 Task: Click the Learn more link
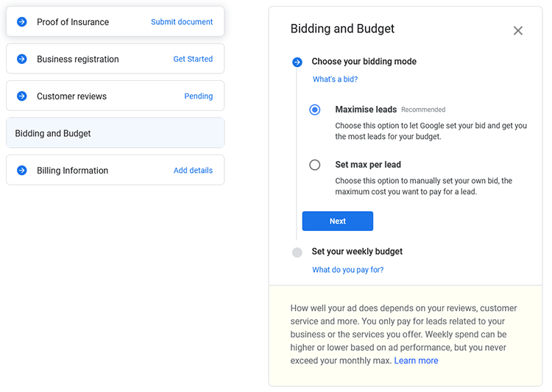pyautogui.click(x=416, y=360)
